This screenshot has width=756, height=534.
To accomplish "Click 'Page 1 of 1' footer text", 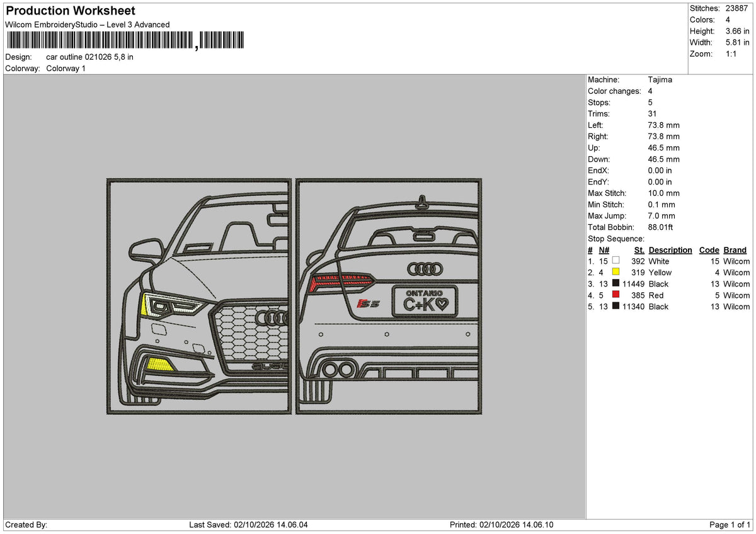I will 730,525.
